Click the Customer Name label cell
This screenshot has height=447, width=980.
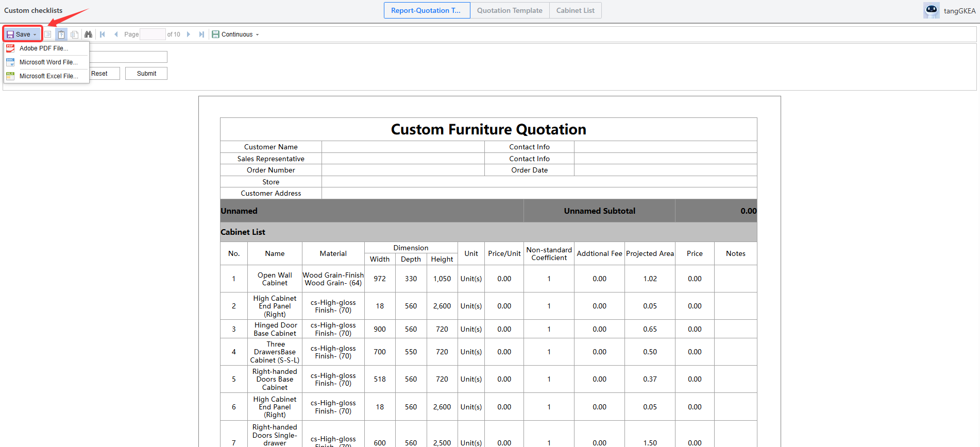click(271, 147)
